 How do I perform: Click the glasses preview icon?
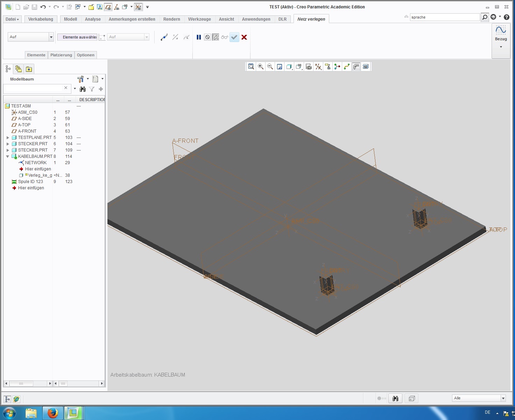coord(225,37)
